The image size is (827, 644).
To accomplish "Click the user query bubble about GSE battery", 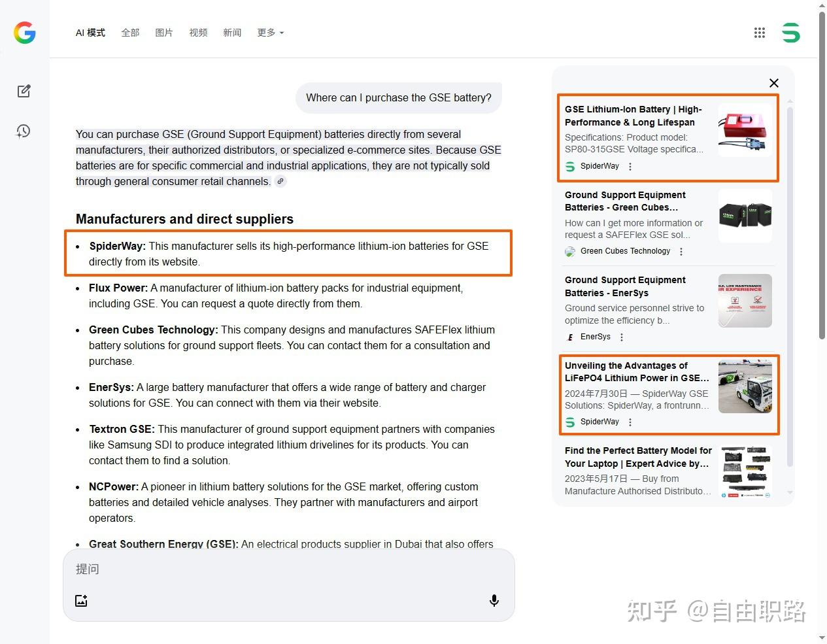I will pyautogui.click(x=399, y=98).
